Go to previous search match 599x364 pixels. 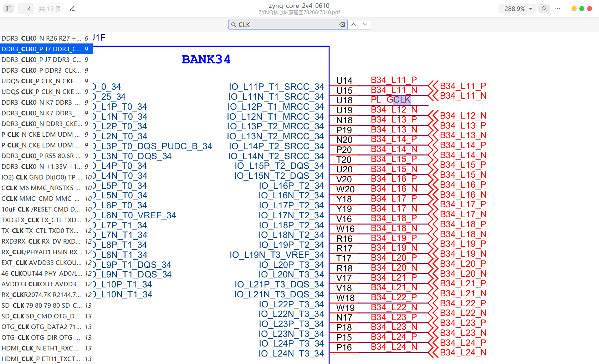pyautogui.click(x=354, y=25)
